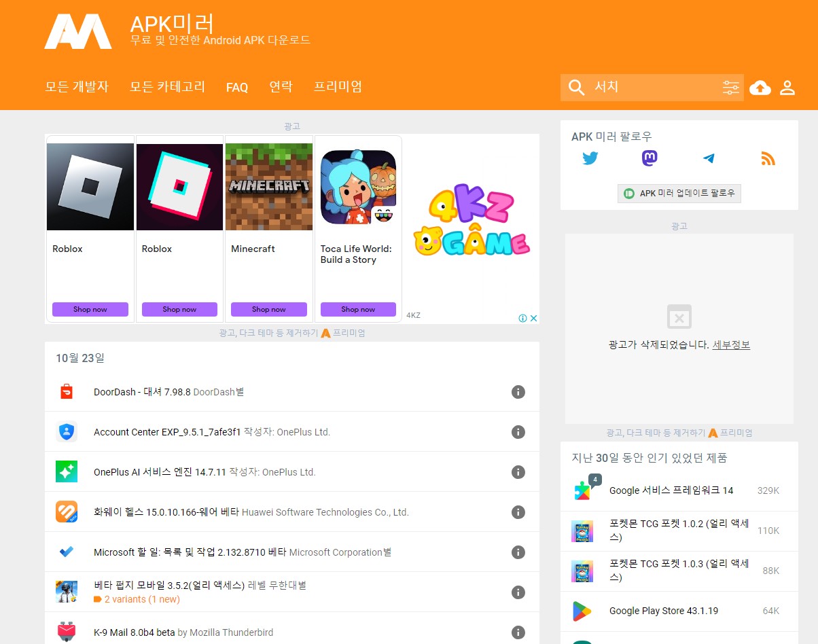
Task: Click Shop now under Toca Life World
Action: click(358, 310)
